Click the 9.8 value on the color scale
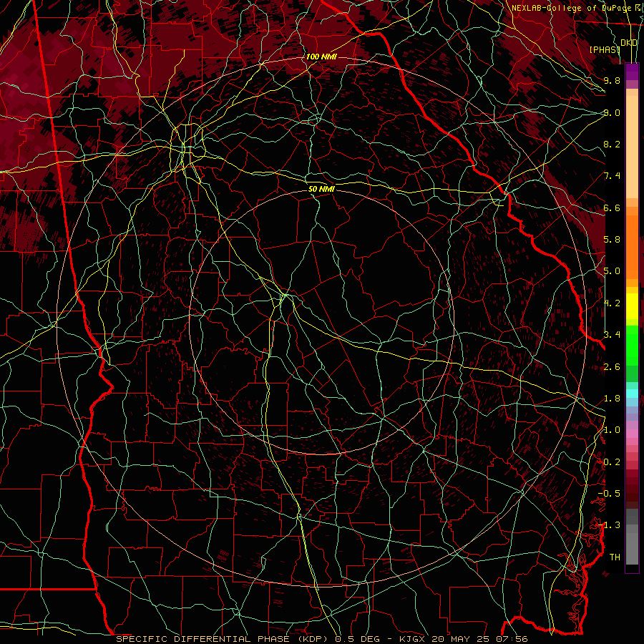 (612, 80)
